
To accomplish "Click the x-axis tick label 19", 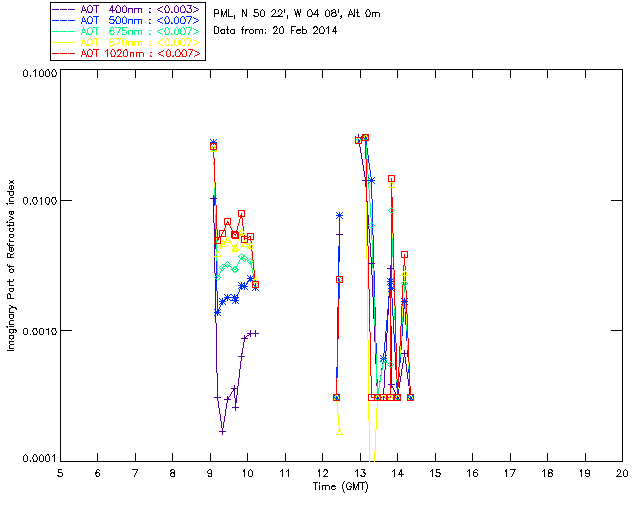I will (x=585, y=473).
